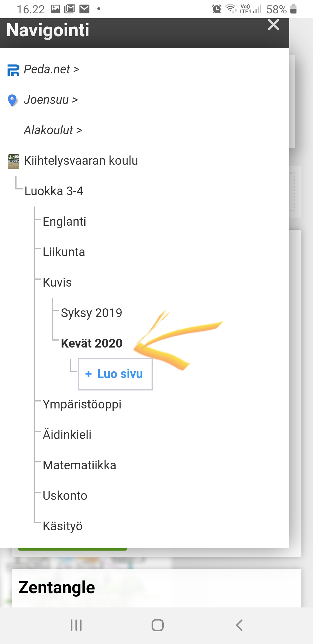Tap the Android back navigation icon

239,625
